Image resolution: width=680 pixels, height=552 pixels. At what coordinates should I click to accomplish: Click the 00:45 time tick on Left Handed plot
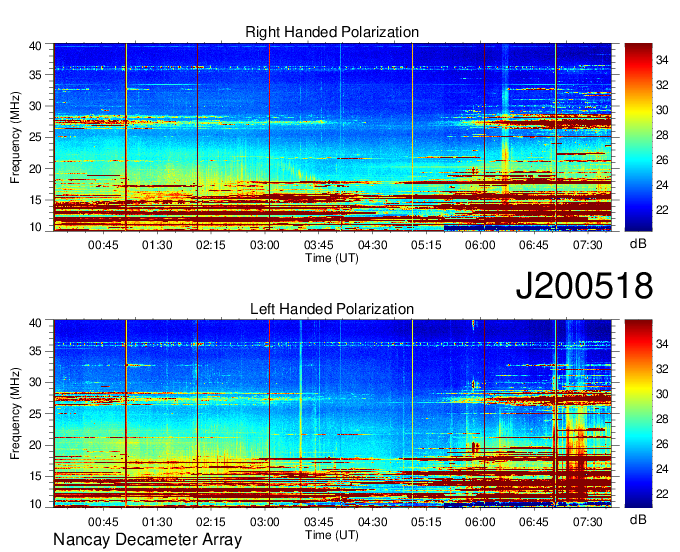(103, 521)
